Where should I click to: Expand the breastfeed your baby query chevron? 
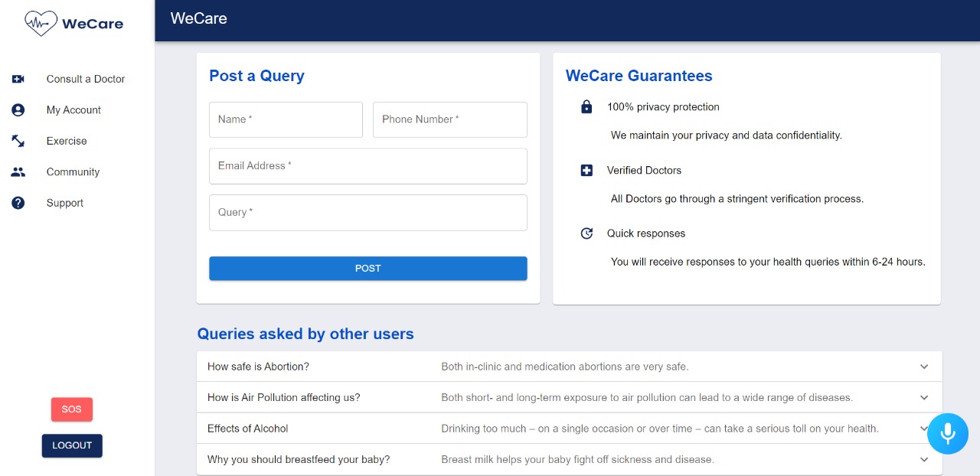click(x=924, y=460)
